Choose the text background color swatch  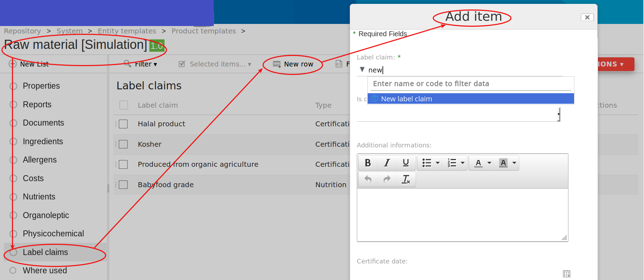[x=503, y=163]
